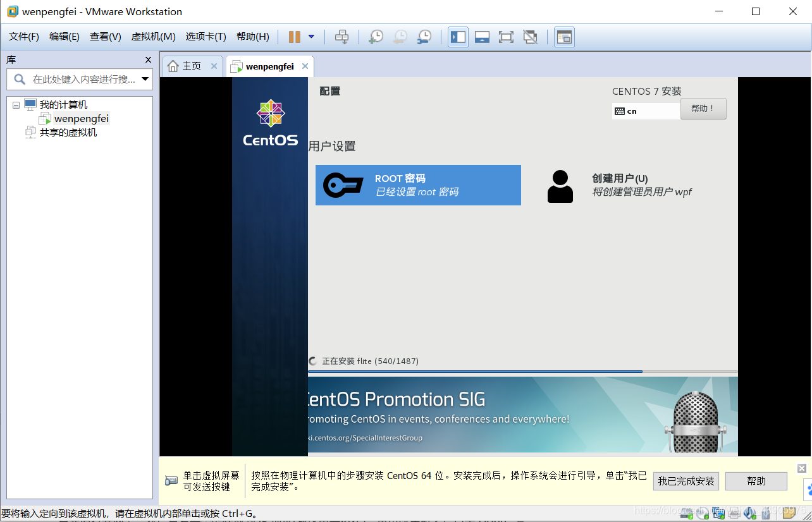Collapse the 我的计算机 tree node
The image size is (812, 522).
click(x=16, y=105)
